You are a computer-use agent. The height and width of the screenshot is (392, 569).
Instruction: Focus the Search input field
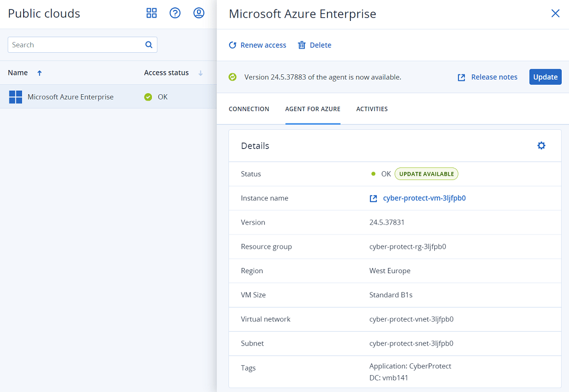76,45
